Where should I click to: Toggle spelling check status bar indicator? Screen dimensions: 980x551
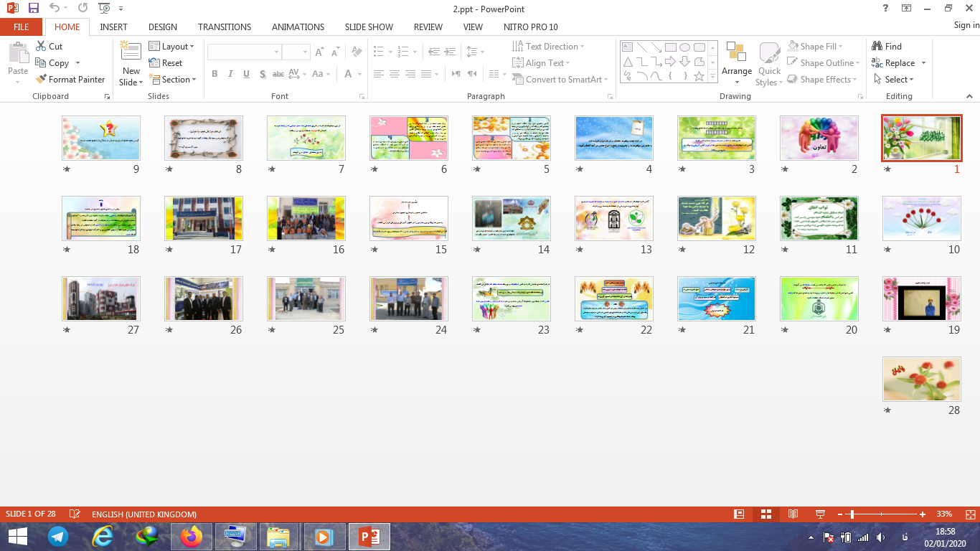coord(75,514)
